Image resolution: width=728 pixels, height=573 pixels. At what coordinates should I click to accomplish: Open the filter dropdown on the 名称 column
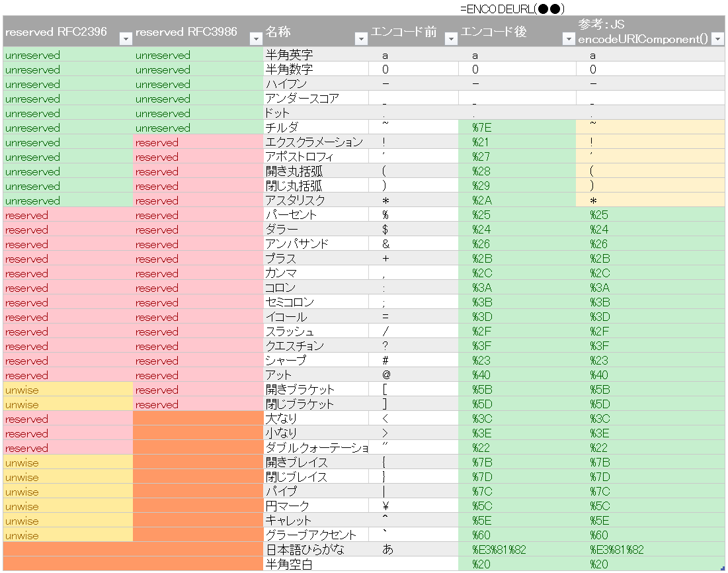pyautogui.click(x=361, y=40)
